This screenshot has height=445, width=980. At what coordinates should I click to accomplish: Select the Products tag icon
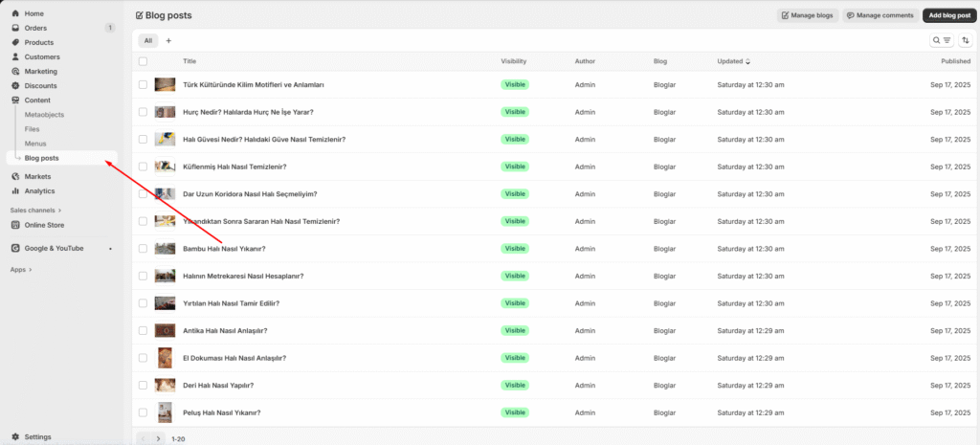(15, 43)
